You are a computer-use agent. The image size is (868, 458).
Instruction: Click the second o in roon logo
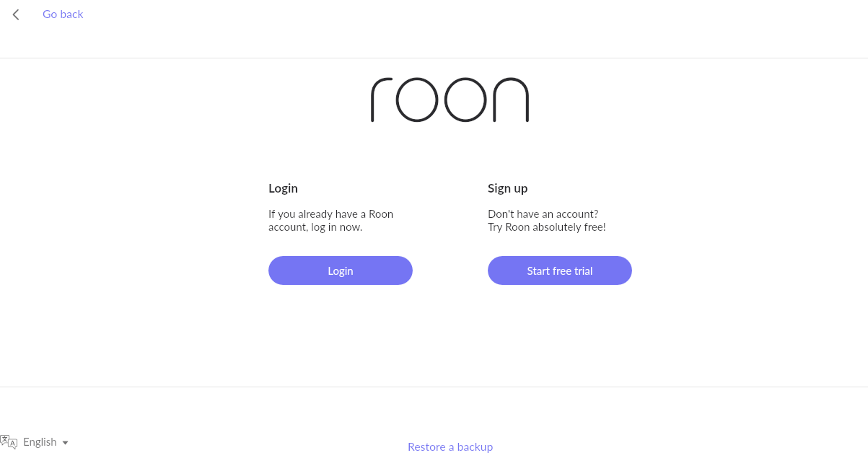[x=466, y=100]
